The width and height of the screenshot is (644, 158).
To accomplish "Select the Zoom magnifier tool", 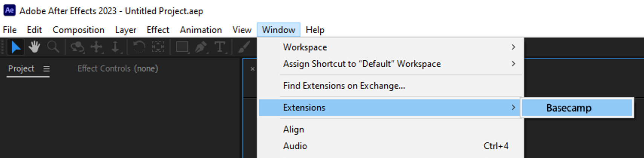I will [53, 47].
